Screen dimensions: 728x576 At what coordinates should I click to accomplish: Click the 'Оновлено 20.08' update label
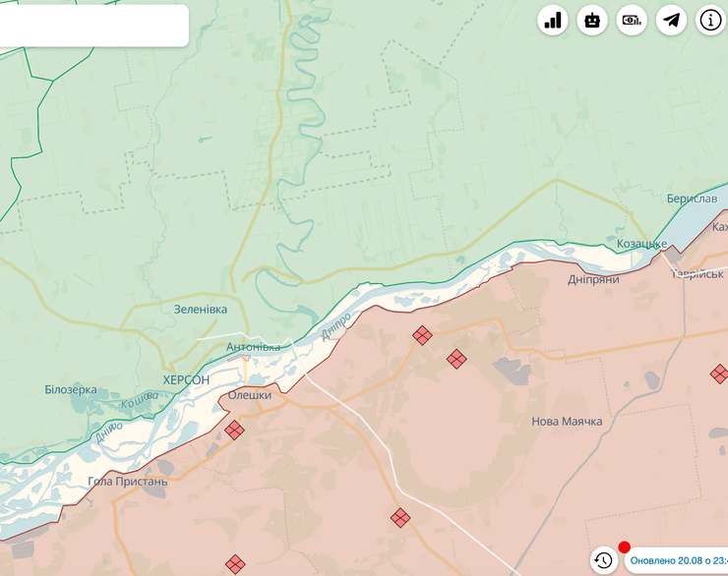(x=679, y=560)
